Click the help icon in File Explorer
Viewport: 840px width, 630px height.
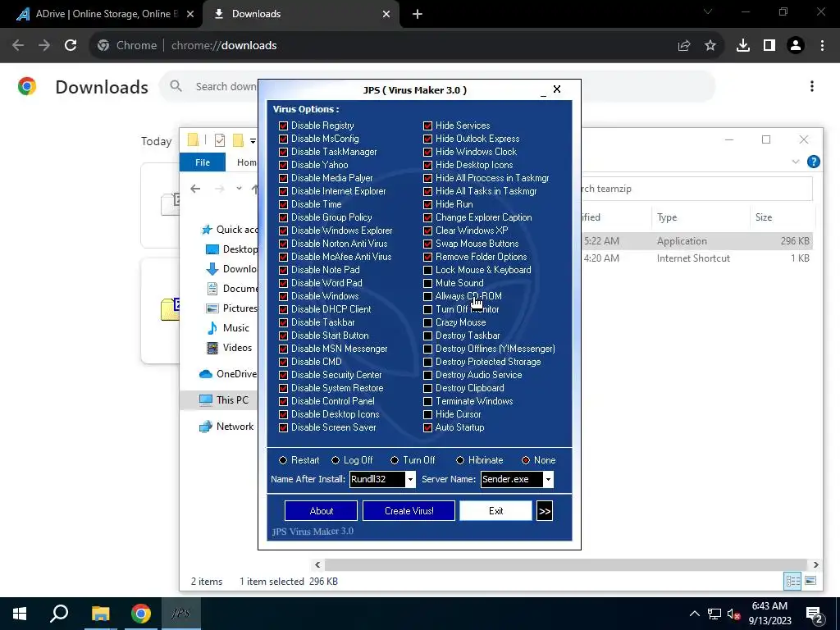[813, 162]
